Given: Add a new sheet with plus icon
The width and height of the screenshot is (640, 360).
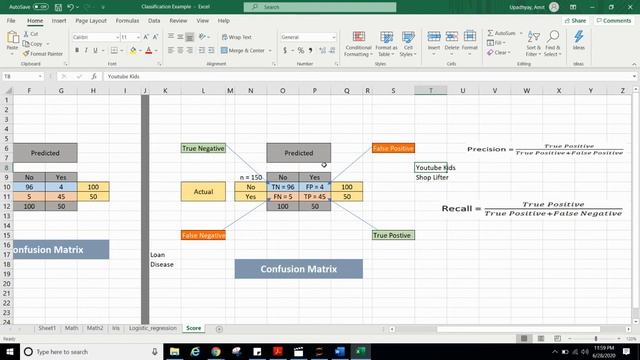Looking at the screenshot, I should coord(219,329).
